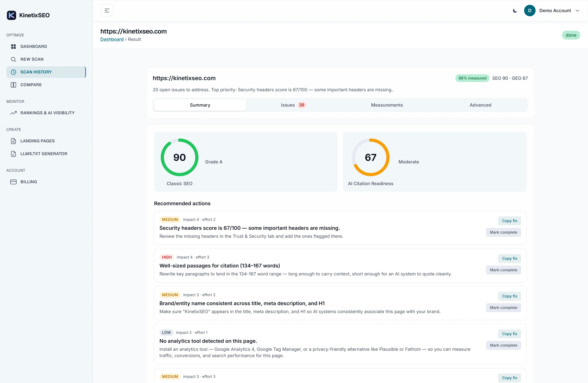Follow the Dashboard breadcrumb link

112,39
